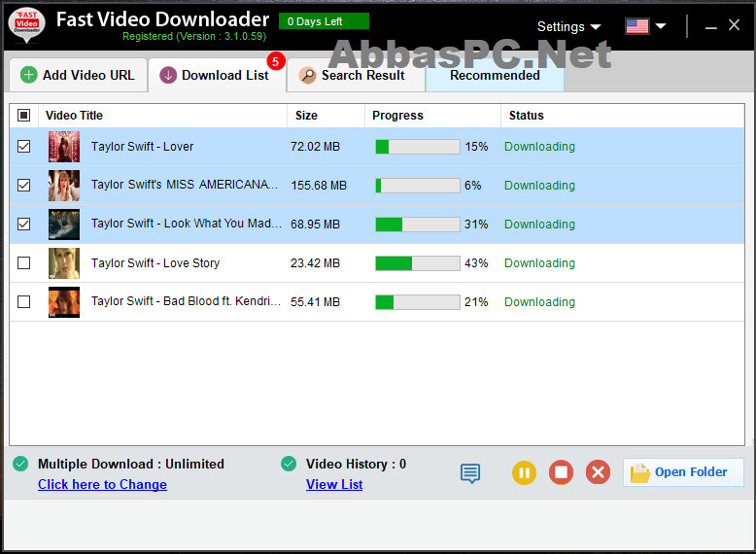Close the Fast Video Downloader window
Image resolution: width=756 pixels, height=554 pixels.
click(734, 25)
